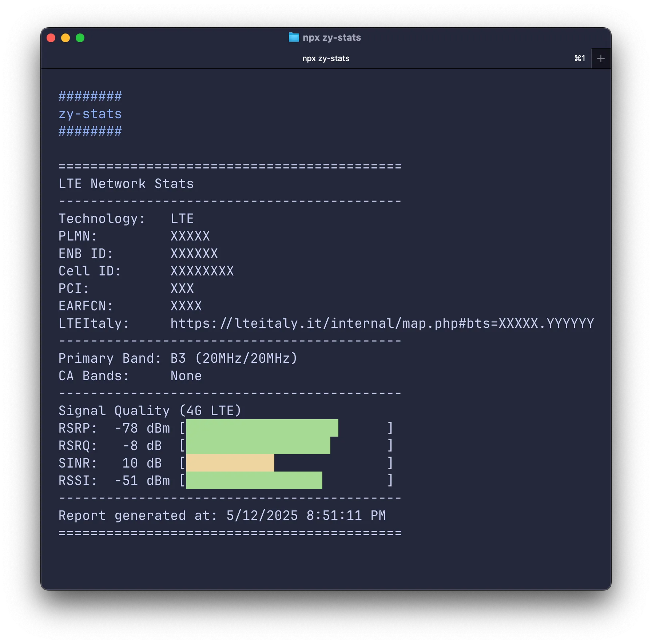Click the Primary Band value B3 (20MHz/20MHz)

pyautogui.click(x=234, y=358)
